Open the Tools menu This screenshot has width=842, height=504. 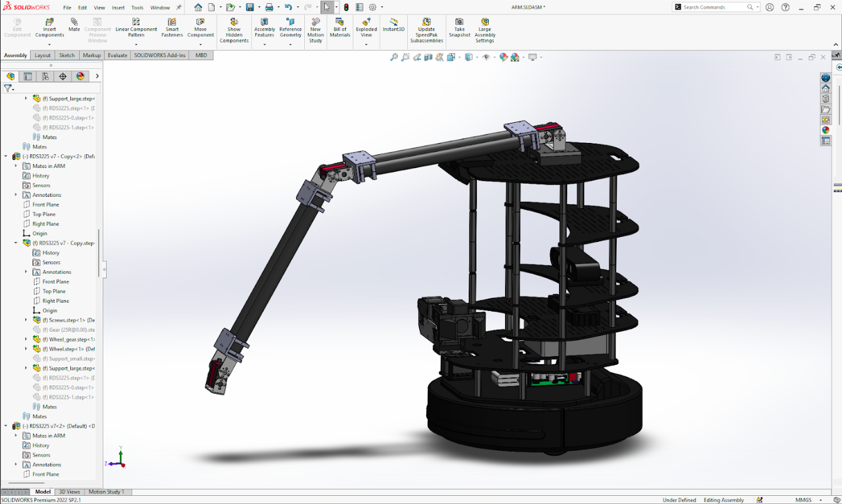pos(137,8)
